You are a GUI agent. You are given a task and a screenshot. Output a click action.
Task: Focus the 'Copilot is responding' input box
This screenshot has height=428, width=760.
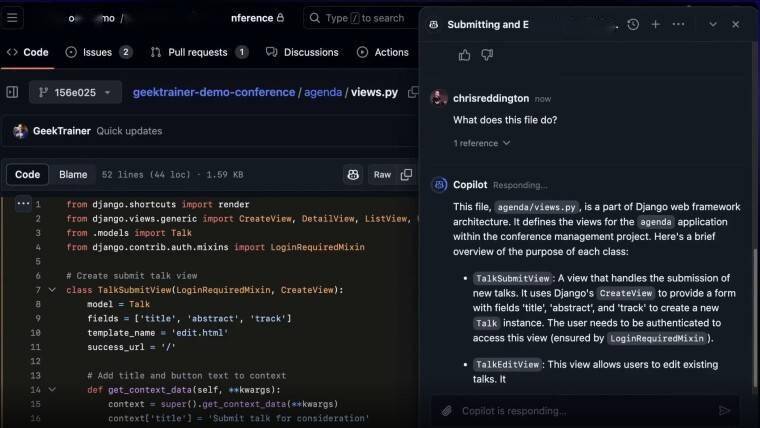point(586,411)
